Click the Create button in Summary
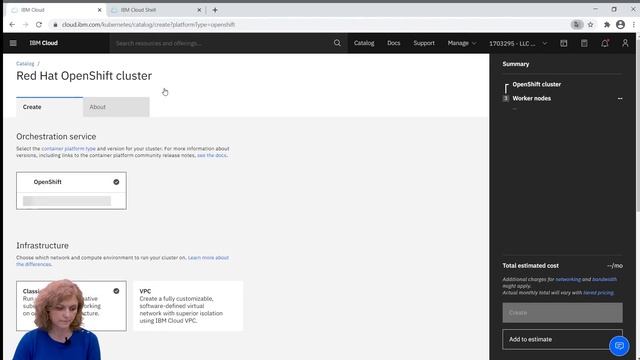 pos(562,313)
